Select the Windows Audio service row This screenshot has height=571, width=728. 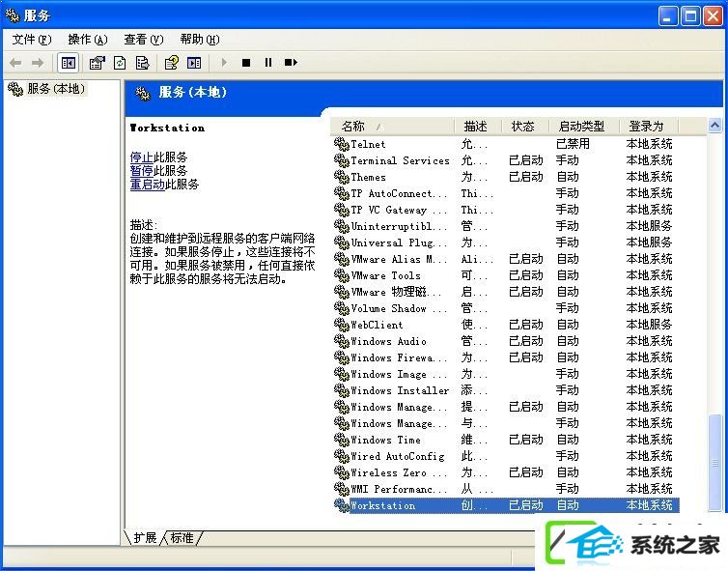pyautogui.click(x=506, y=341)
